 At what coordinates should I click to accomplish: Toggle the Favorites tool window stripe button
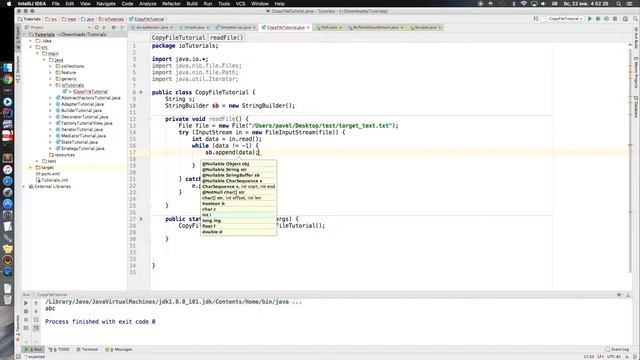tap(18, 328)
